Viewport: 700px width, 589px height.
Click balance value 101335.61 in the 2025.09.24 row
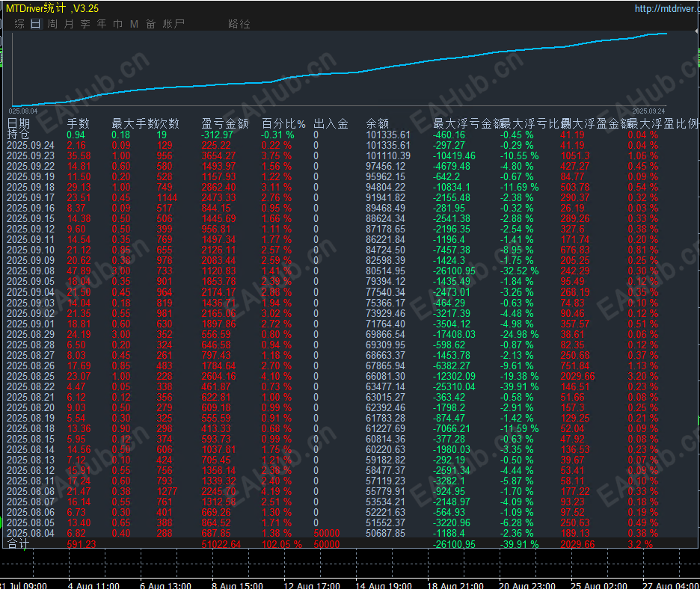click(388, 146)
